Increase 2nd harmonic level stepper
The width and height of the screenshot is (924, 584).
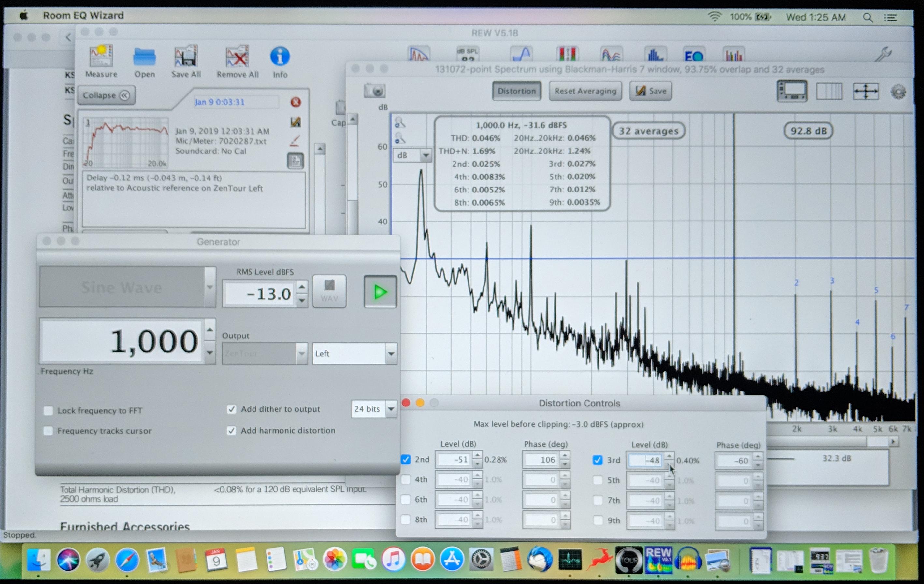[x=477, y=455]
